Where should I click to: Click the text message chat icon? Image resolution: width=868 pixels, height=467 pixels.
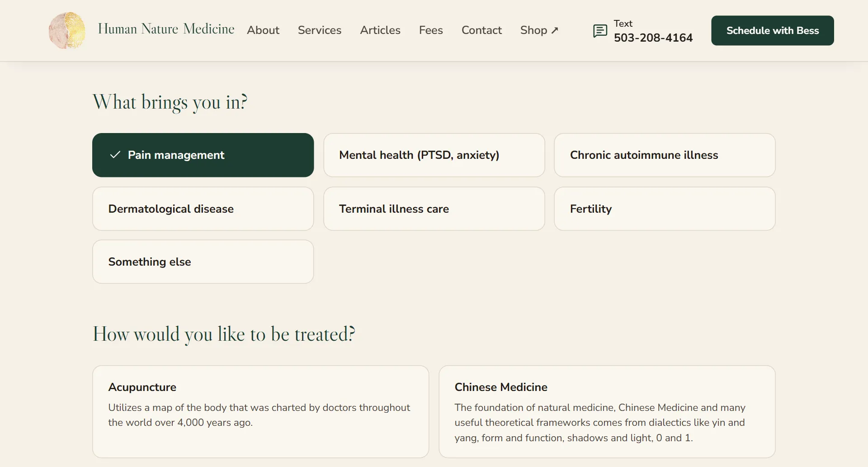click(x=600, y=31)
